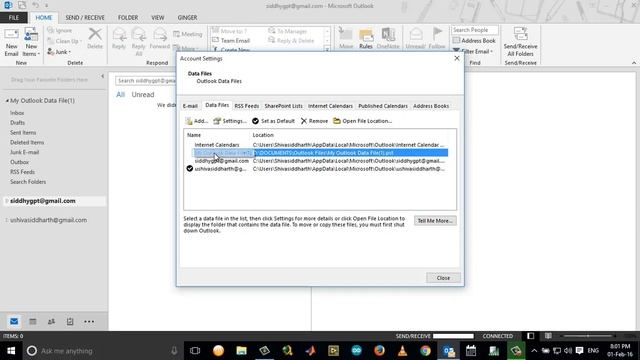Image resolution: width=640 pixels, height=360 pixels.
Task: Open the Junk E-mail folder
Action: (x=24, y=152)
